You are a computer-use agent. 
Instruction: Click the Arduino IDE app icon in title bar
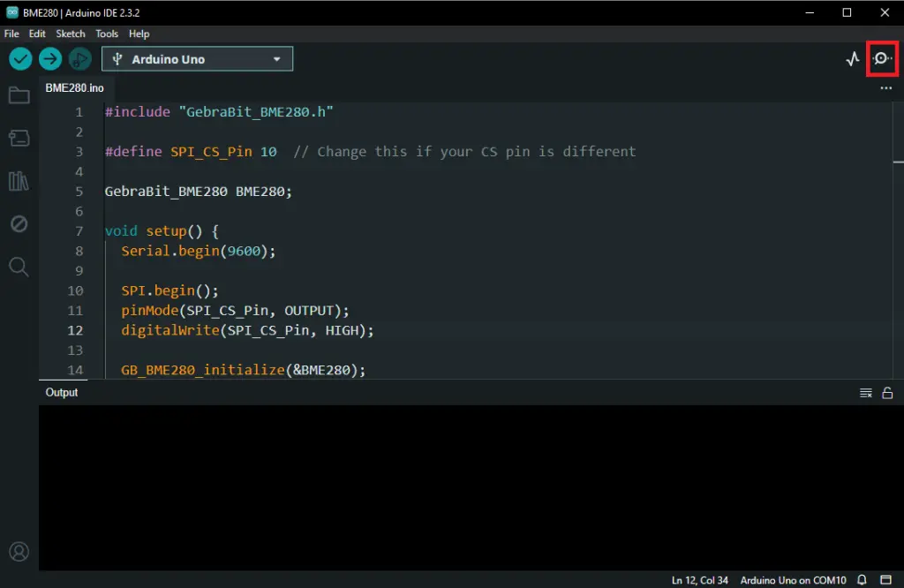(x=12, y=12)
